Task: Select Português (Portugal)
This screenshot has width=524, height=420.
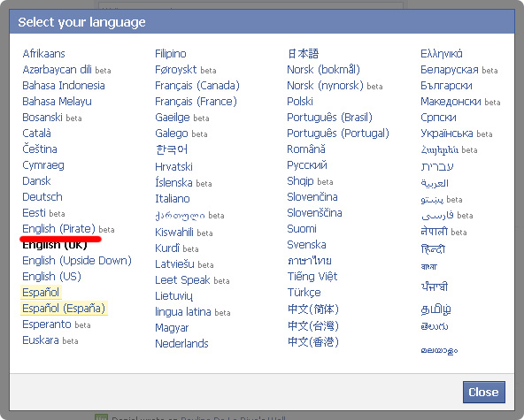Action: coord(338,134)
